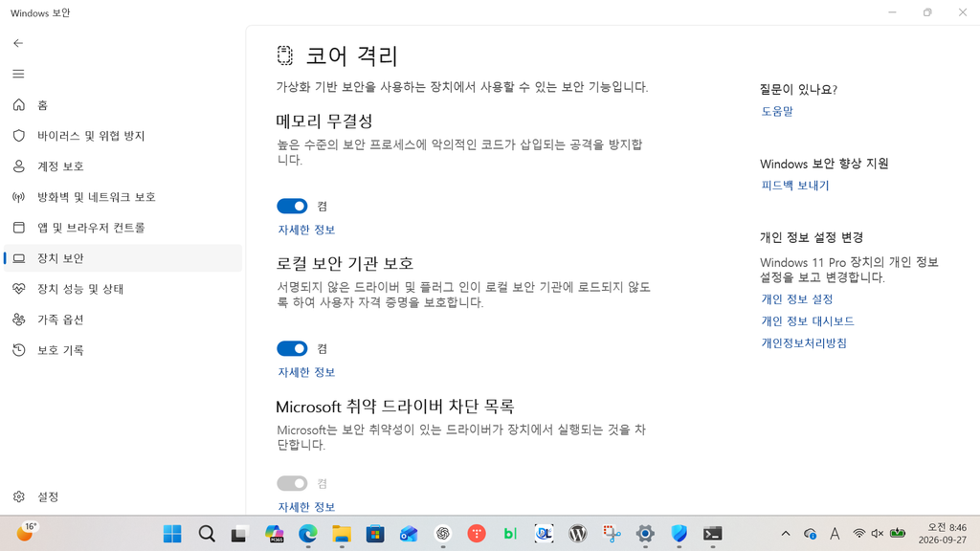The height and width of the screenshot is (551, 980).
Task: Click the heart icon for device health
Action: click(x=19, y=289)
